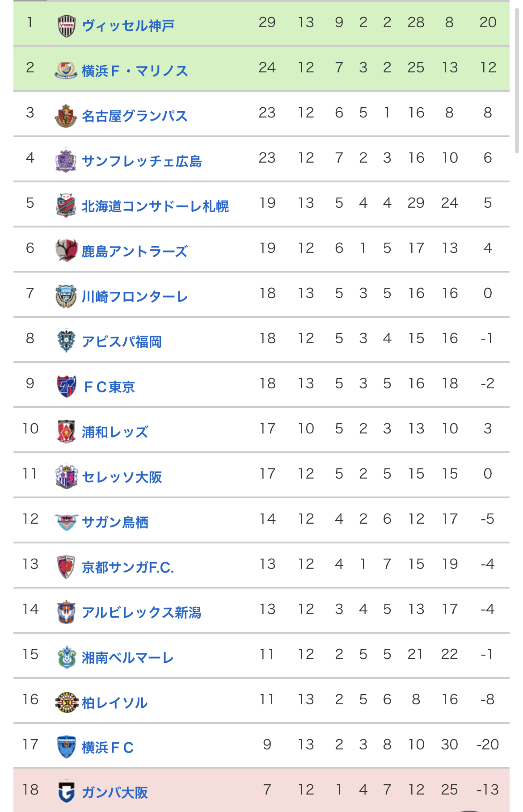Click Vissel Kobe's 29 points cell
The height and width of the screenshot is (812, 523).
(267, 22)
